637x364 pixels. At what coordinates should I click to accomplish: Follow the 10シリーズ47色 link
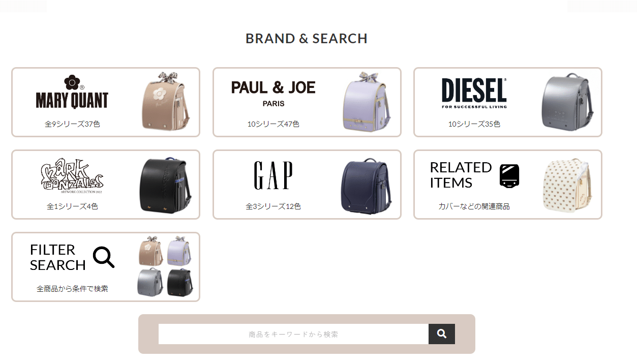click(x=274, y=124)
